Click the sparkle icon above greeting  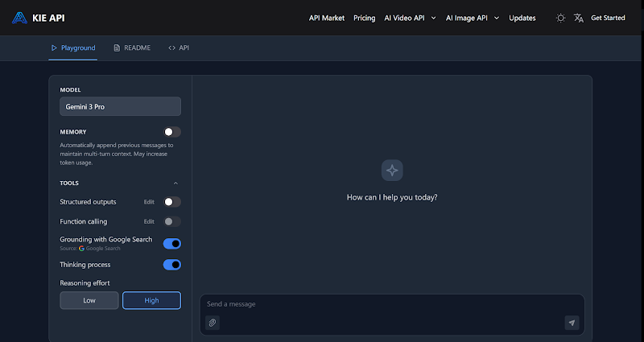[x=392, y=170]
